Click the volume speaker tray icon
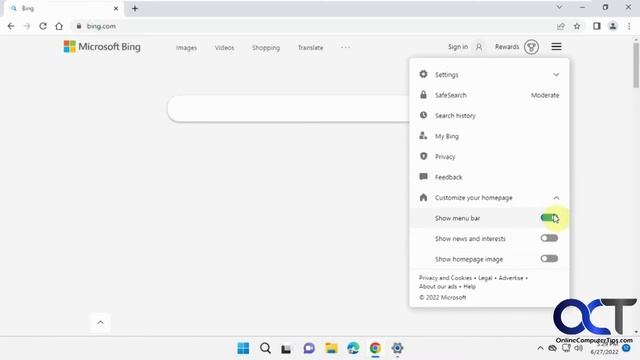 (x=578, y=348)
